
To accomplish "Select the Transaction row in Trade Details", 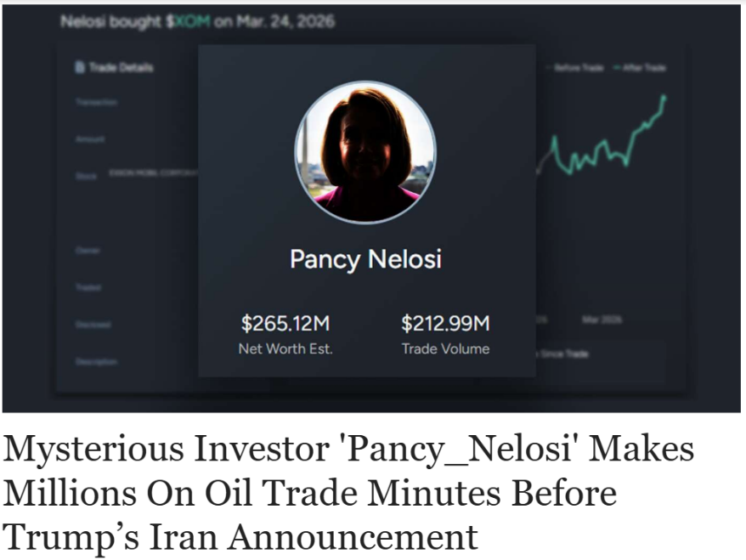I will (x=97, y=102).
